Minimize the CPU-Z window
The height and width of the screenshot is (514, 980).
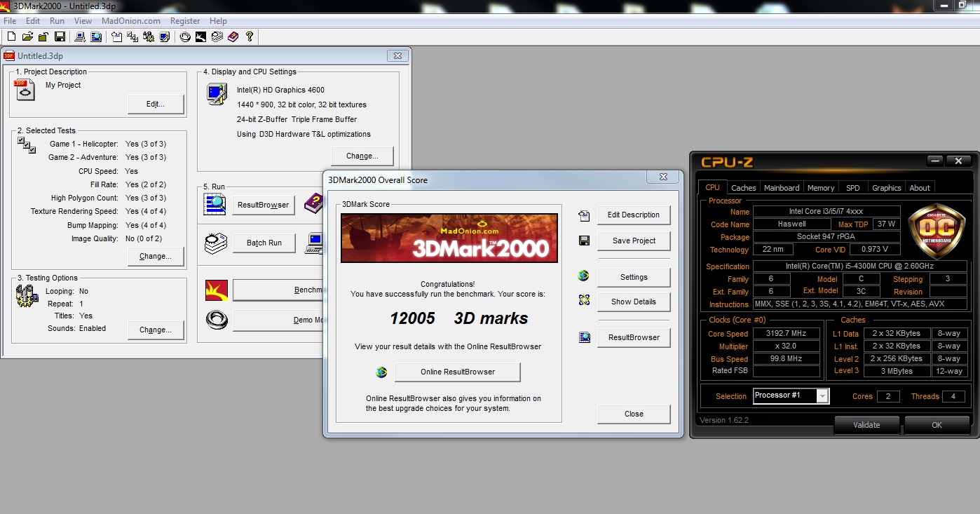coord(935,161)
